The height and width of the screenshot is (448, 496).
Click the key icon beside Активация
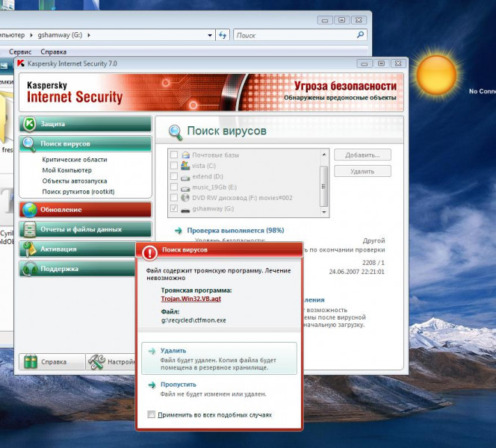(29, 249)
